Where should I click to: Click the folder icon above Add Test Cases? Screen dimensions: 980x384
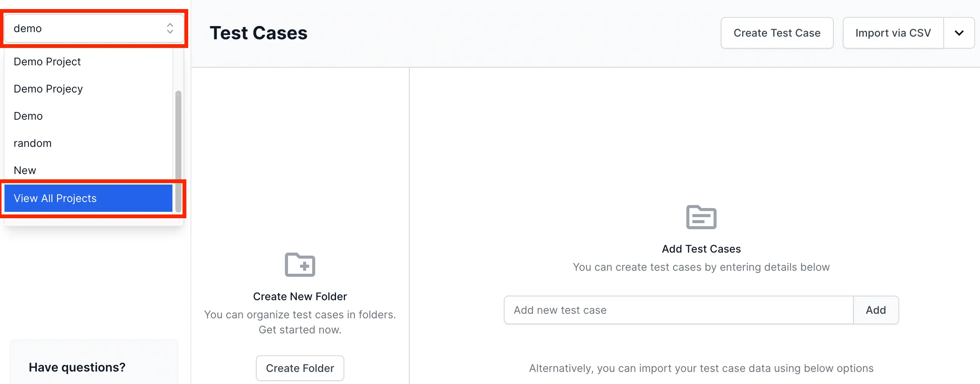701,217
